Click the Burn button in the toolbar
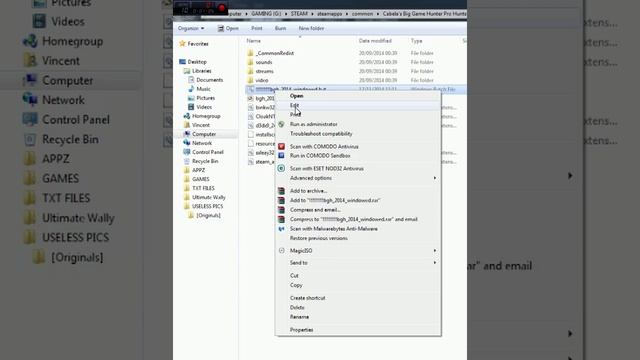This screenshot has height=360, width=640. click(x=280, y=28)
